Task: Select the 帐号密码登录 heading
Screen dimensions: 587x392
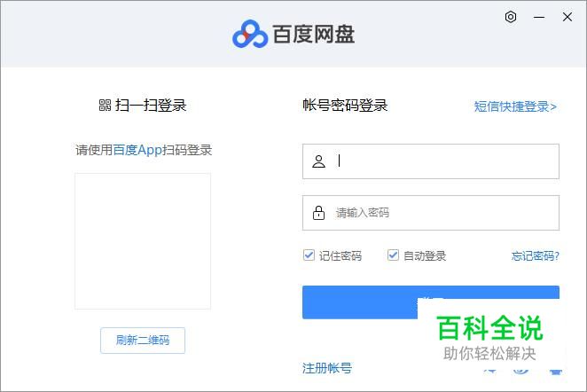Action: (345, 106)
